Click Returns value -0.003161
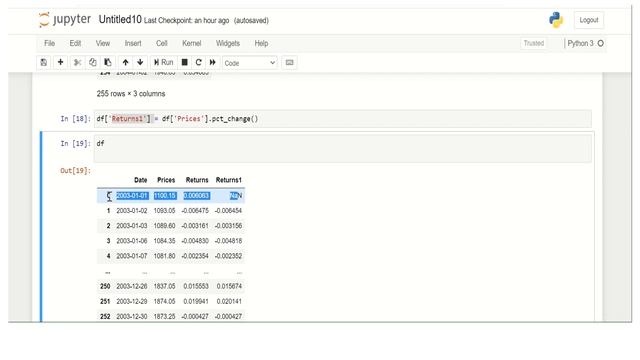 point(195,226)
